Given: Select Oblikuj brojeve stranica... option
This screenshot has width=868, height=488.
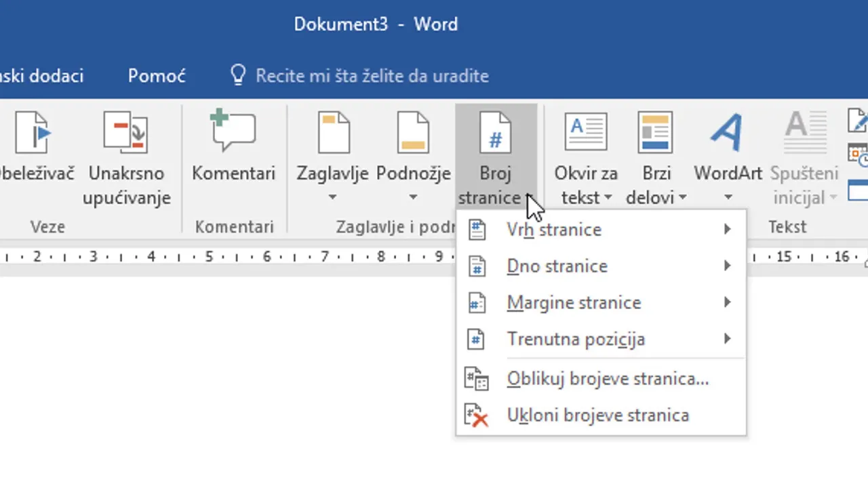Looking at the screenshot, I should coord(601,379).
